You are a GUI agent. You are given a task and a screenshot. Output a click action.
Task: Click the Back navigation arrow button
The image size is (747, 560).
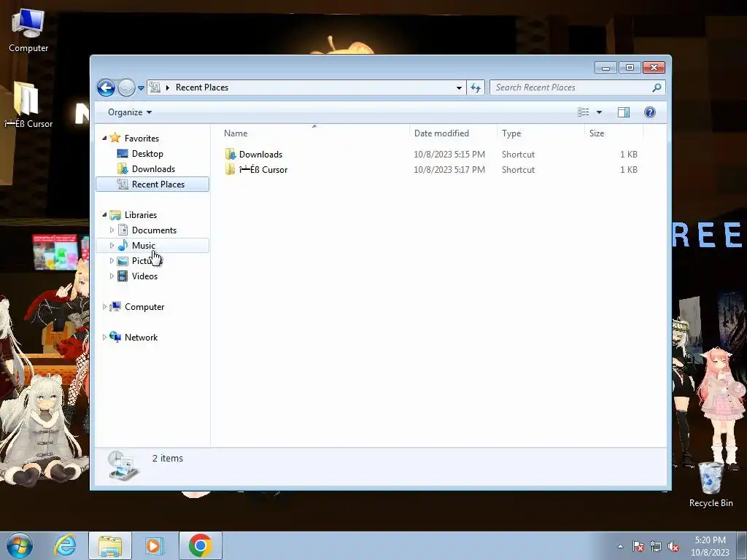click(x=106, y=87)
